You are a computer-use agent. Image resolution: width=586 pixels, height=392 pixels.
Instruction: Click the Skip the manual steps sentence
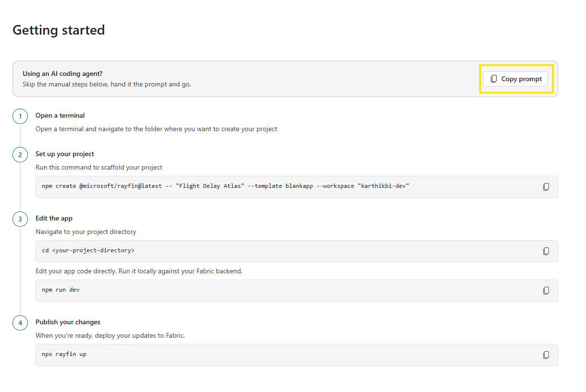107,84
